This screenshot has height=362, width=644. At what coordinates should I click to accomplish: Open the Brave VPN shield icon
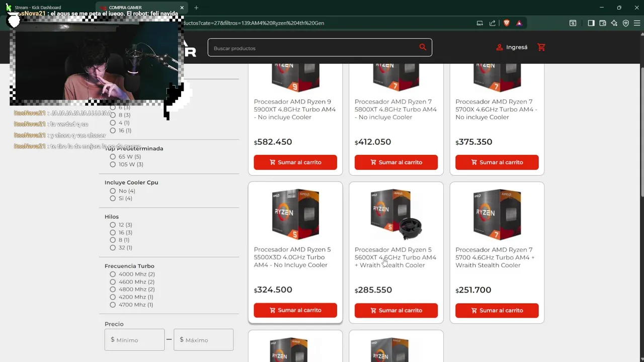pos(626,23)
